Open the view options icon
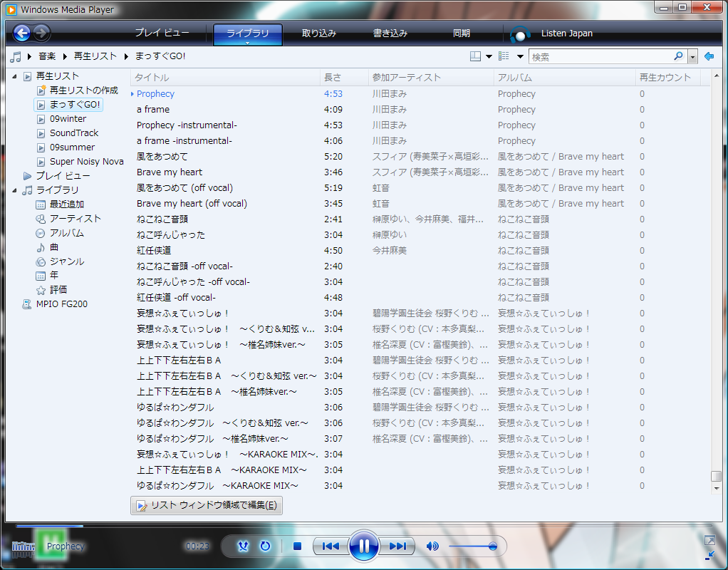This screenshot has width=728, height=570. click(x=504, y=56)
